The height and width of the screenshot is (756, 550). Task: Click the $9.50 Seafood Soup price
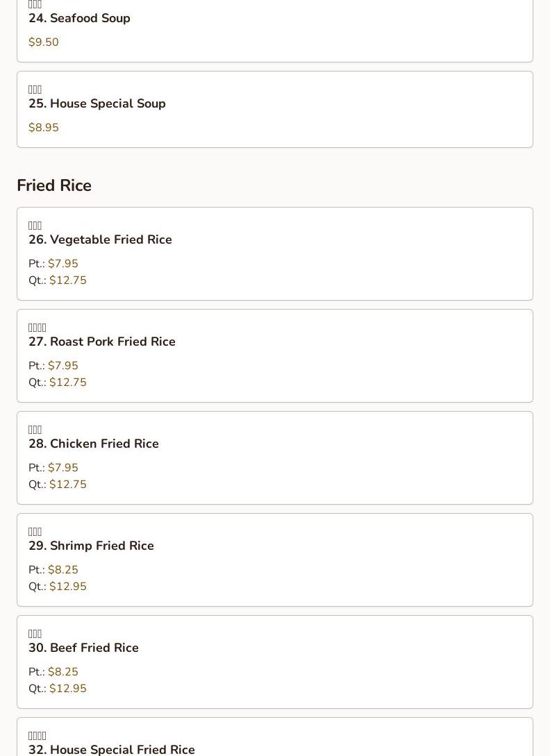(x=44, y=42)
